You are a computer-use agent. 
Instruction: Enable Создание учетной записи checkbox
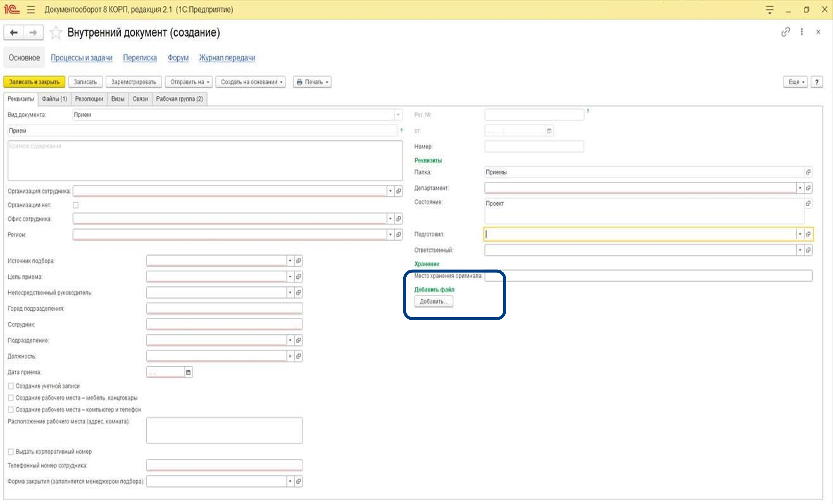click(x=11, y=386)
